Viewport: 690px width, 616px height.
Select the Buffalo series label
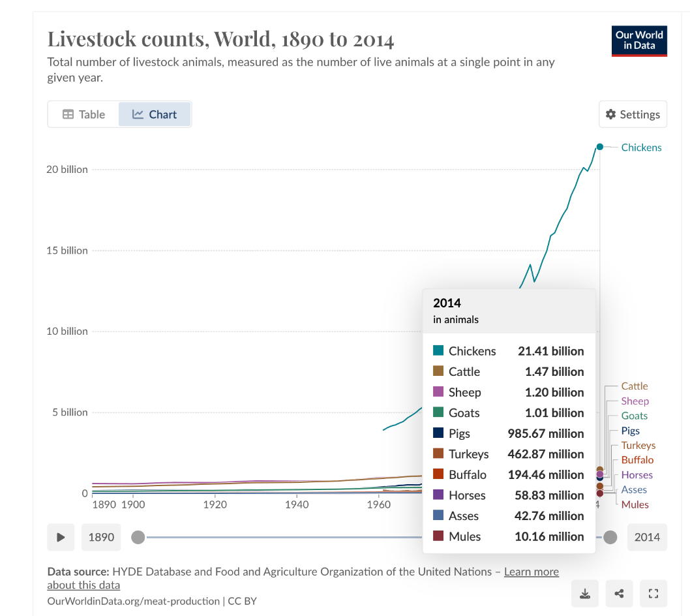(637, 460)
